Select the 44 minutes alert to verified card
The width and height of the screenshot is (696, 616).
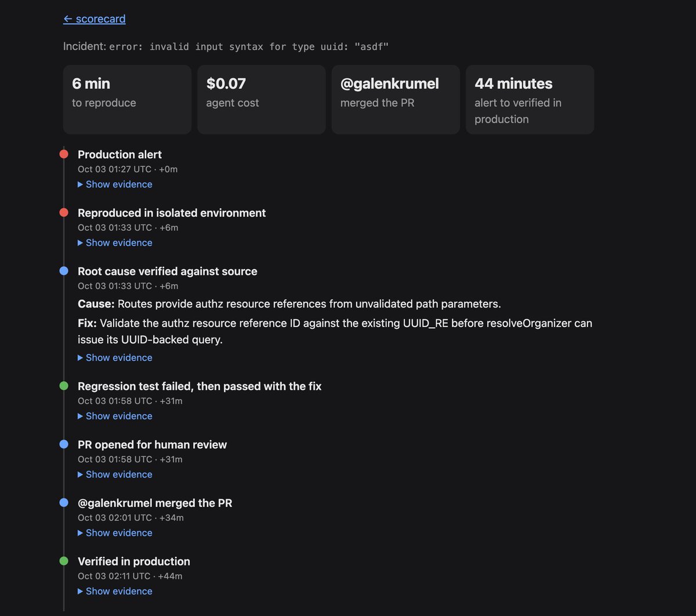click(530, 100)
